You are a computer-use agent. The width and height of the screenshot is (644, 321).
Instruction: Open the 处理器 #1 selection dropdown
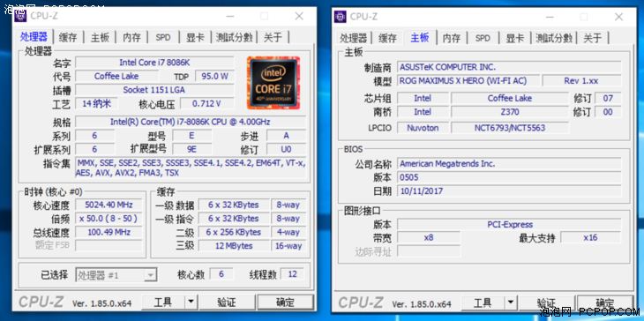pos(116,275)
